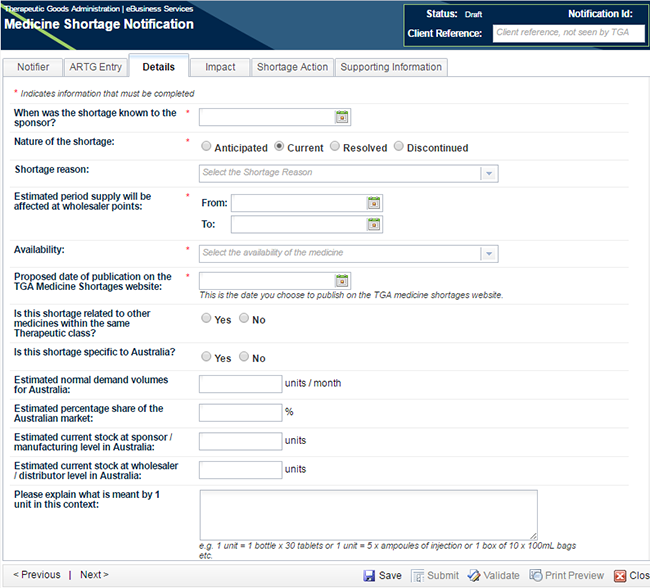Open the Availability of medicine dropdown
Screen dimensions: 650x588
pos(488,253)
